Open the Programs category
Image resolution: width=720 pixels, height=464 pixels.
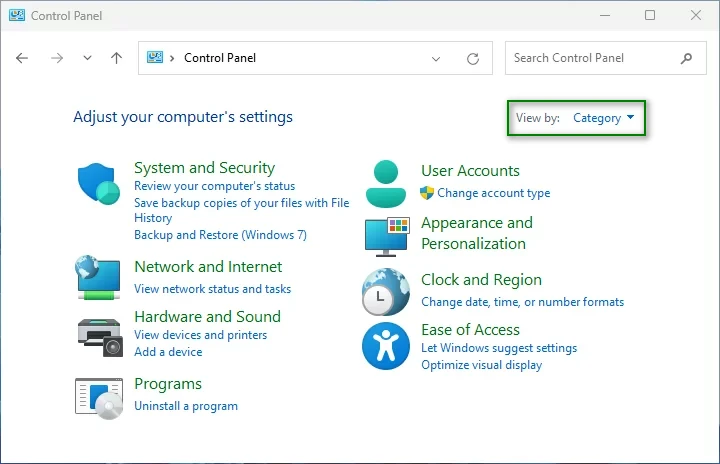pos(168,384)
